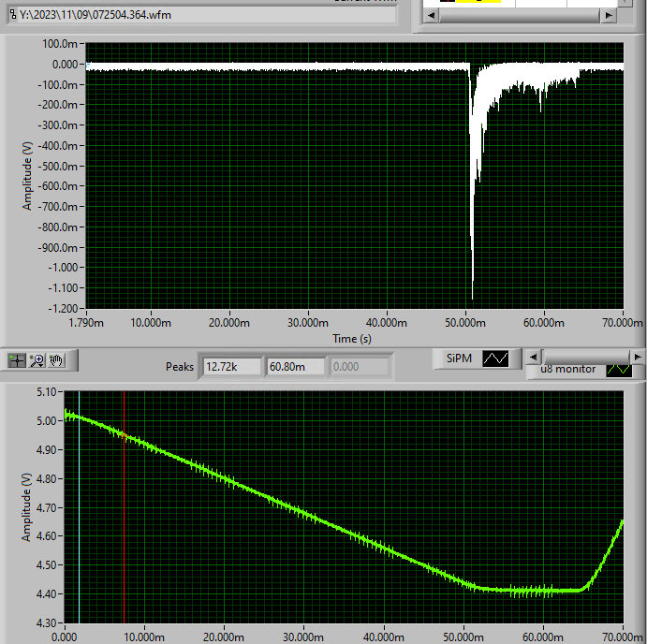The height and width of the screenshot is (644, 647).
Task: Click the disabled Peaks 0.000 field
Action: 360,367
